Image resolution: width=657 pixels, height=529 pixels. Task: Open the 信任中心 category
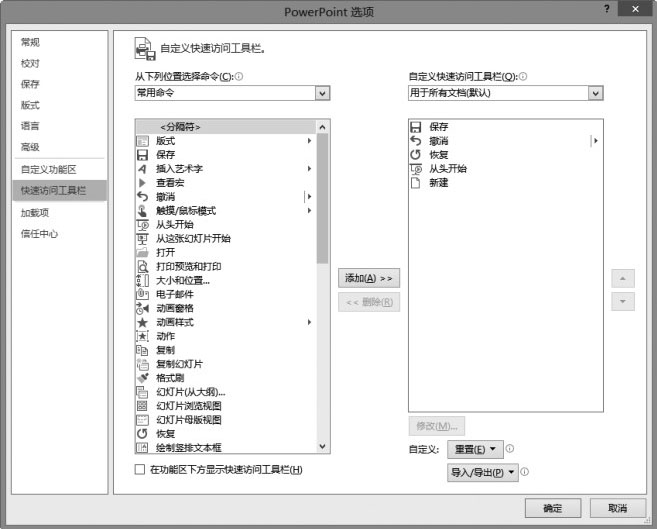pos(39,234)
